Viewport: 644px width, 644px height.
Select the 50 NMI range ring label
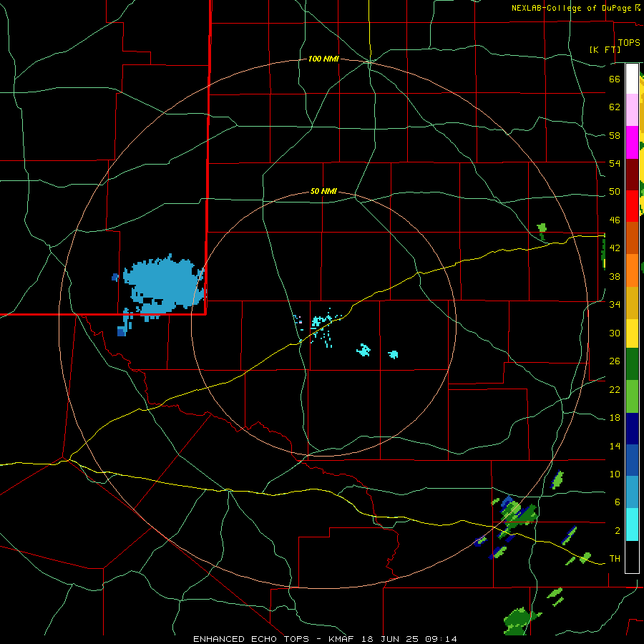click(x=323, y=191)
